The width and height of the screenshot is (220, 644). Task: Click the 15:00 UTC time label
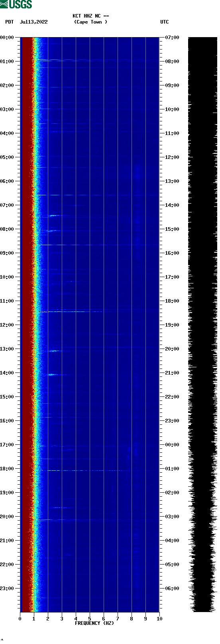(x=172, y=229)
